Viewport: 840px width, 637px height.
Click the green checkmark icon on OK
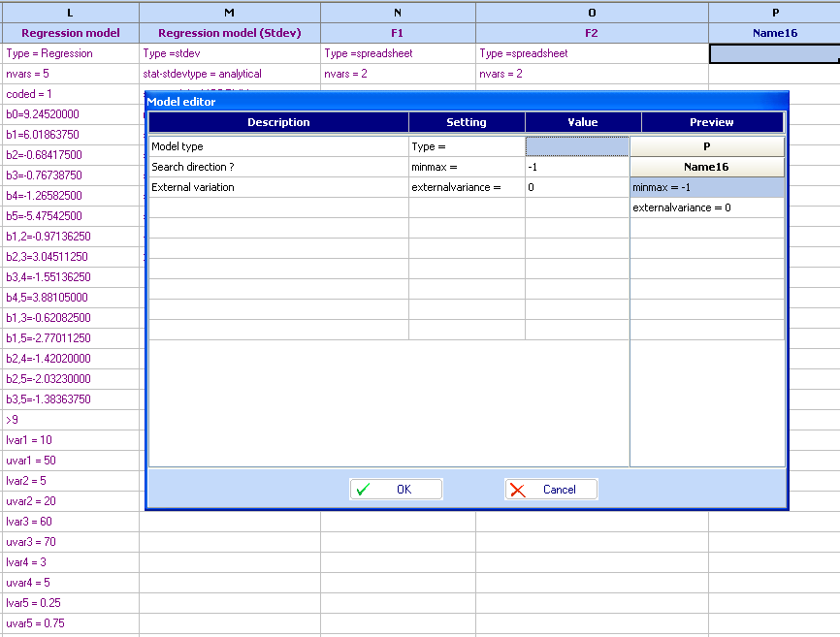tap(363, 490)
